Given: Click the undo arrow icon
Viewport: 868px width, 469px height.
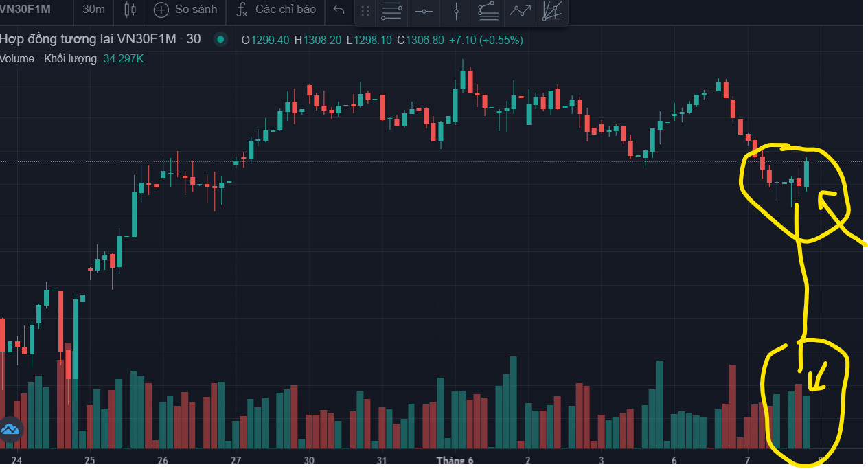Looking at the screenshot, I should tap(339, 10).
